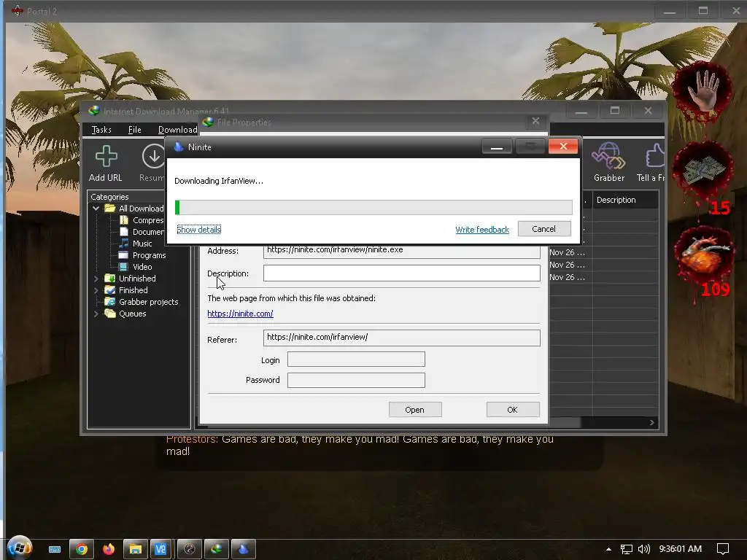Switch to Ninite via taskbar icon
747x560 pixels.
pyautogui.click(x=244, y=550)
